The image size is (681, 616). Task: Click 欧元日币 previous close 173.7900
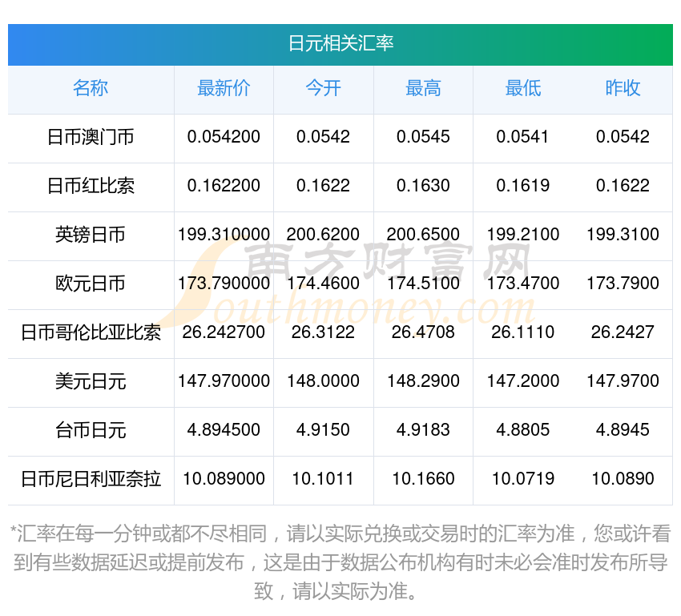pyautogui.click(x=623, y=284)
